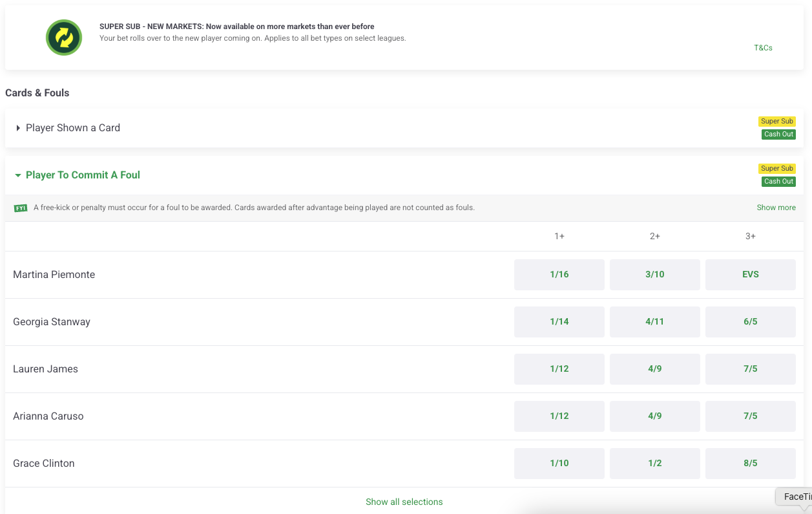Select Grace Clinton 3+ fouls at 8/5
Viewport: 812px width, 514px height.
[751, 464]
